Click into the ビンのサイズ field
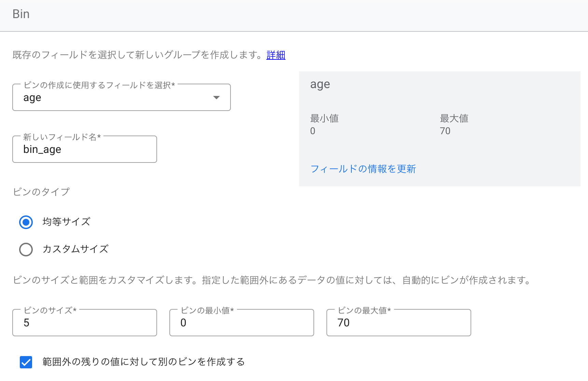The width and height of the screenshot is (588, 381). pos(84,323)
